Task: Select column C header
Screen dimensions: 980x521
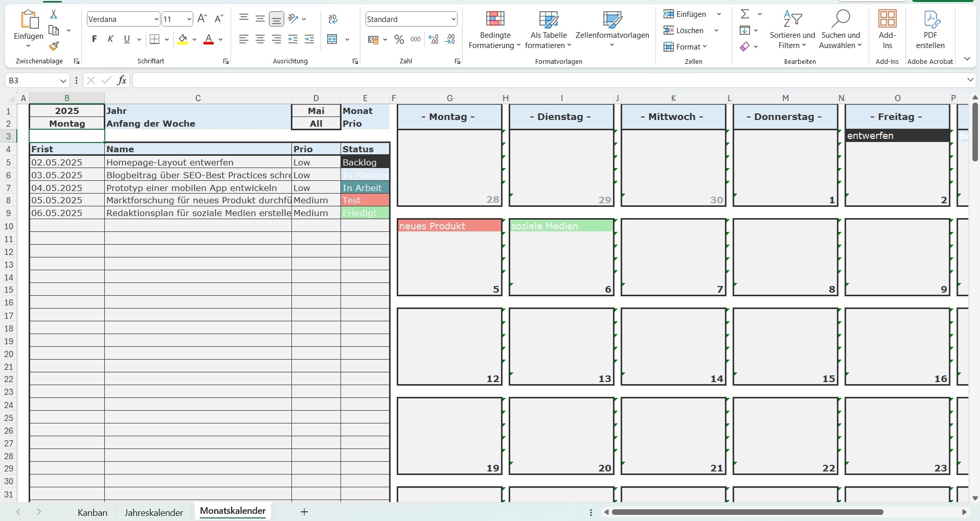Action: point(198,98)
